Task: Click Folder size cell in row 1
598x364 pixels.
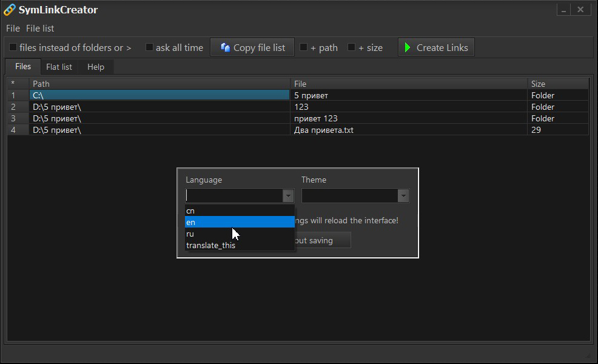Action: [558, 95]
